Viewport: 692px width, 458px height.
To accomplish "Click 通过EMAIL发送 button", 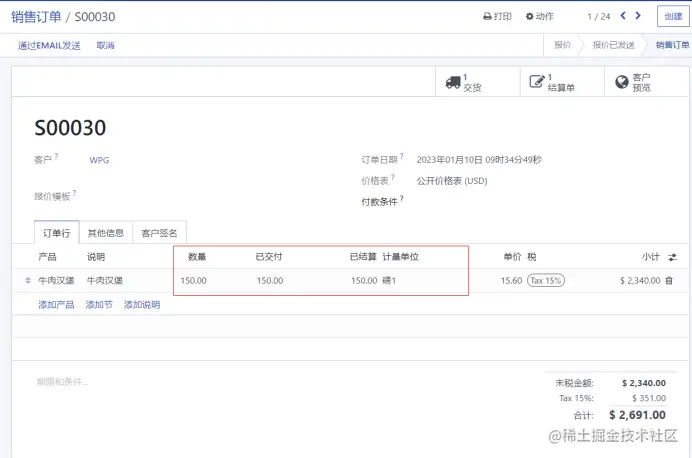I will (x=49, y=45).
